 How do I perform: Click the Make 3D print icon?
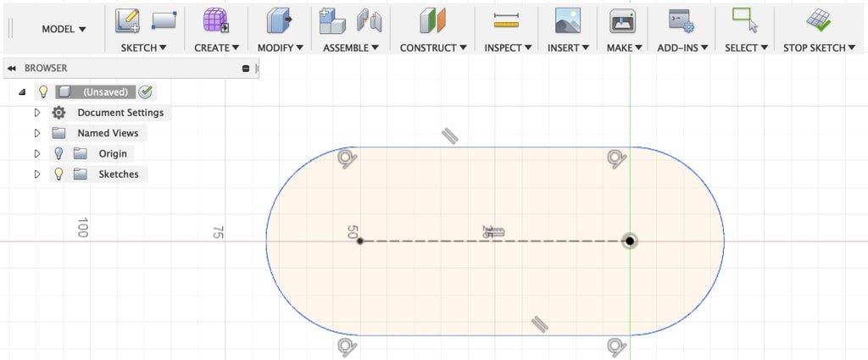(x=623, y=20)
